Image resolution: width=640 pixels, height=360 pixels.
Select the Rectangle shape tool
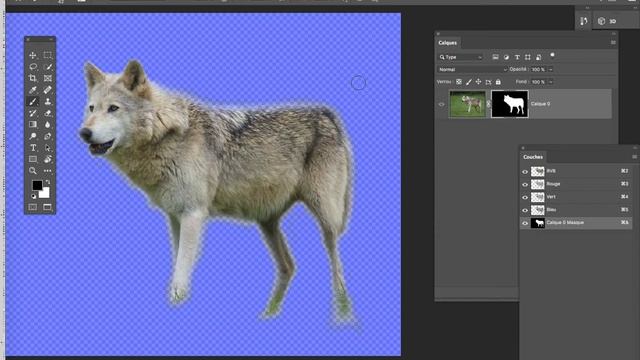coord(33,159)
